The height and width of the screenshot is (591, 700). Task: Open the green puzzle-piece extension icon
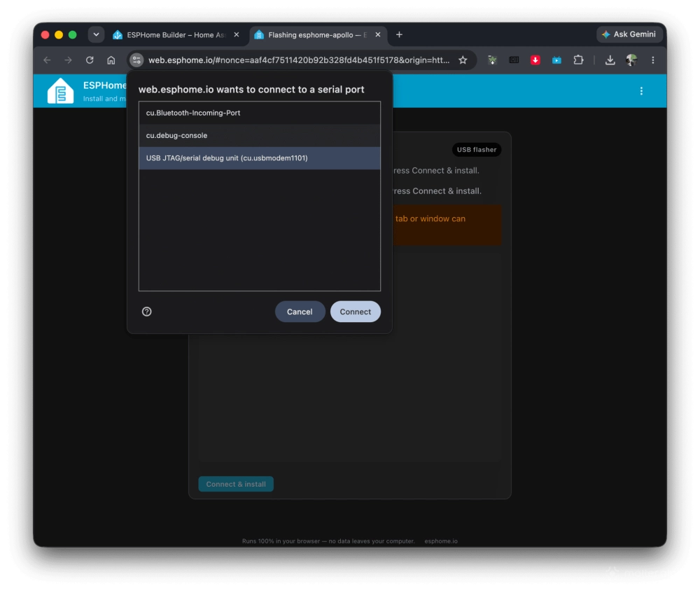click(492, 60)
